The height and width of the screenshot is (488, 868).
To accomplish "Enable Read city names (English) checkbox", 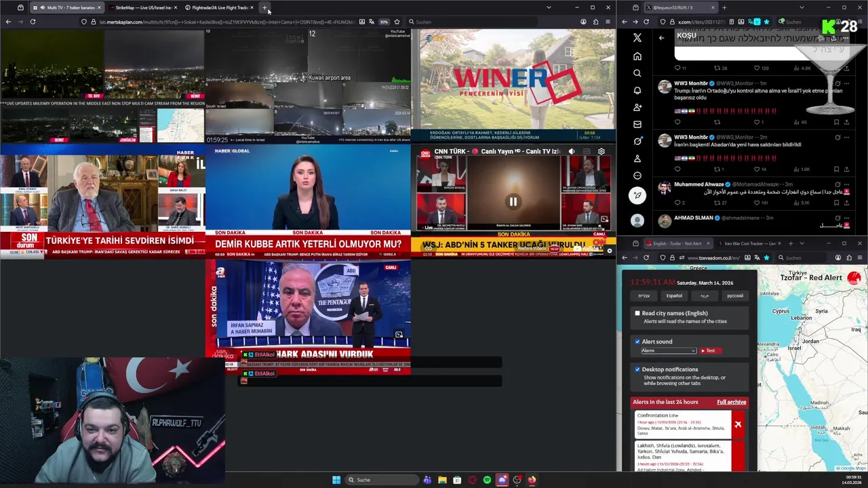I will pos(637,313).
